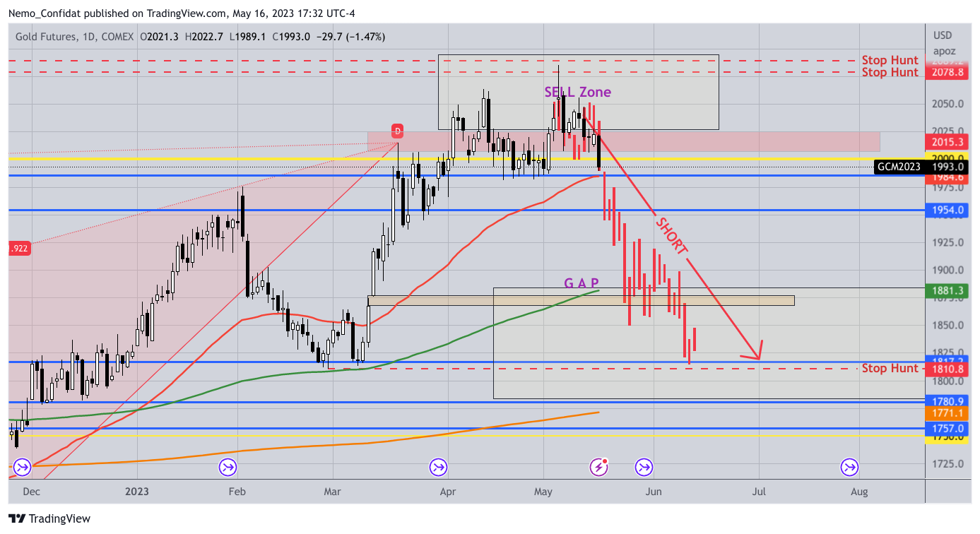
Task: Click the contract roll icon near Jun
Action: [644, 466]
